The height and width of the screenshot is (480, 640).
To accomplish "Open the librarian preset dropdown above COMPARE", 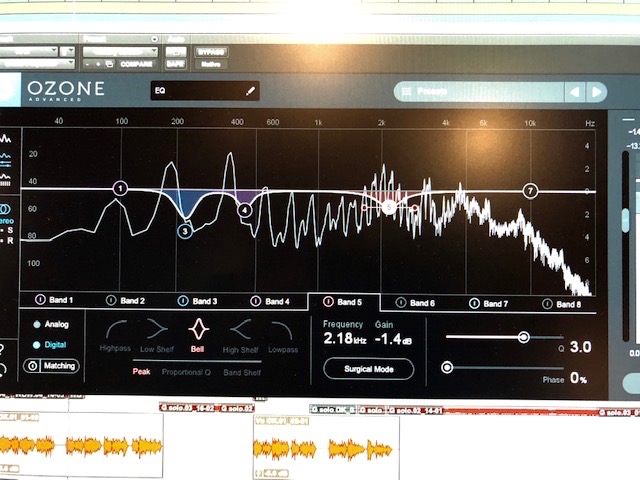I will [120, 52].
